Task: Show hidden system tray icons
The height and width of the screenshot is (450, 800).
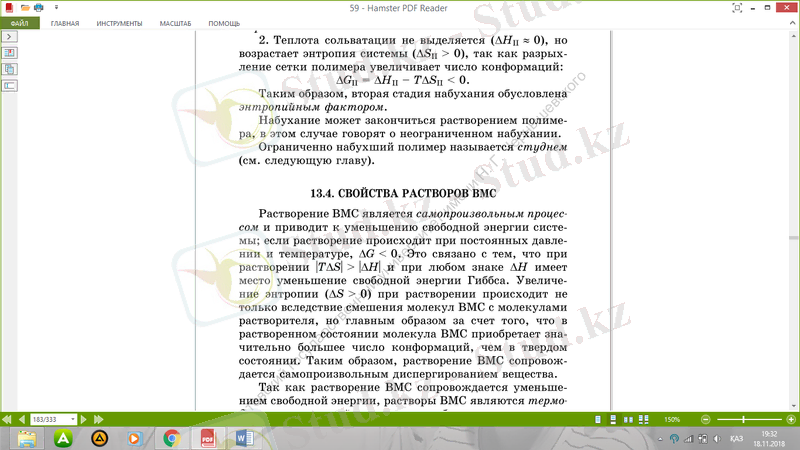Action: [660, 439]
